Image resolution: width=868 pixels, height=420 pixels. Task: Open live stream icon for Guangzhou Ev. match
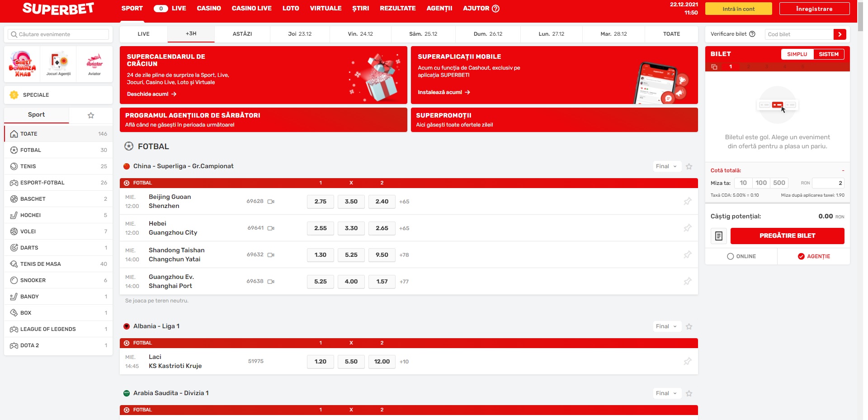pyautogui.click(x=271, y=282)
